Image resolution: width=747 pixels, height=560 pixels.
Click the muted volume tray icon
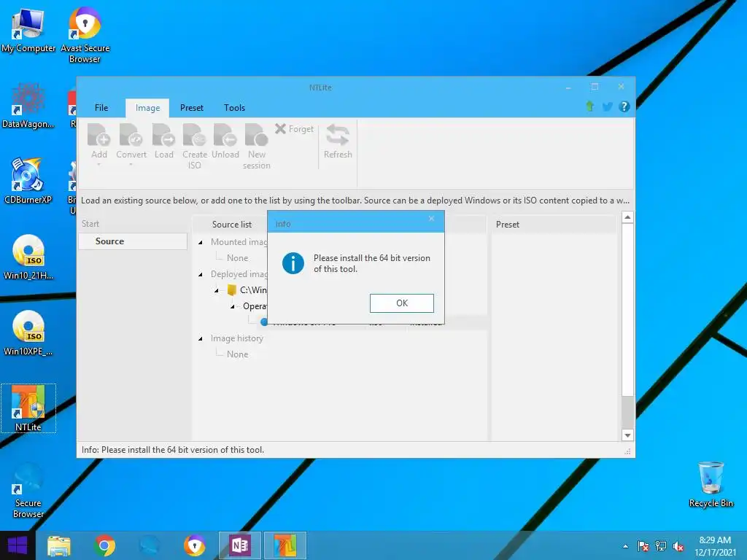pos(678,546)
